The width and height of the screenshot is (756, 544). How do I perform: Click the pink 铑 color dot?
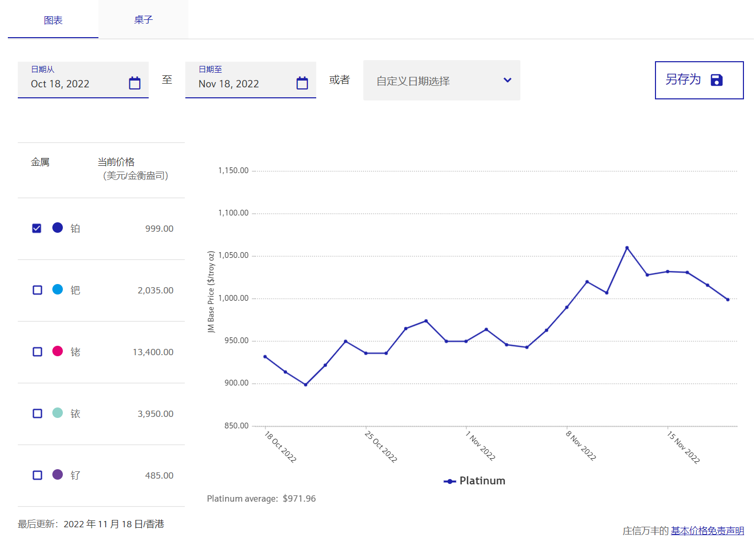tap(58, 351)
